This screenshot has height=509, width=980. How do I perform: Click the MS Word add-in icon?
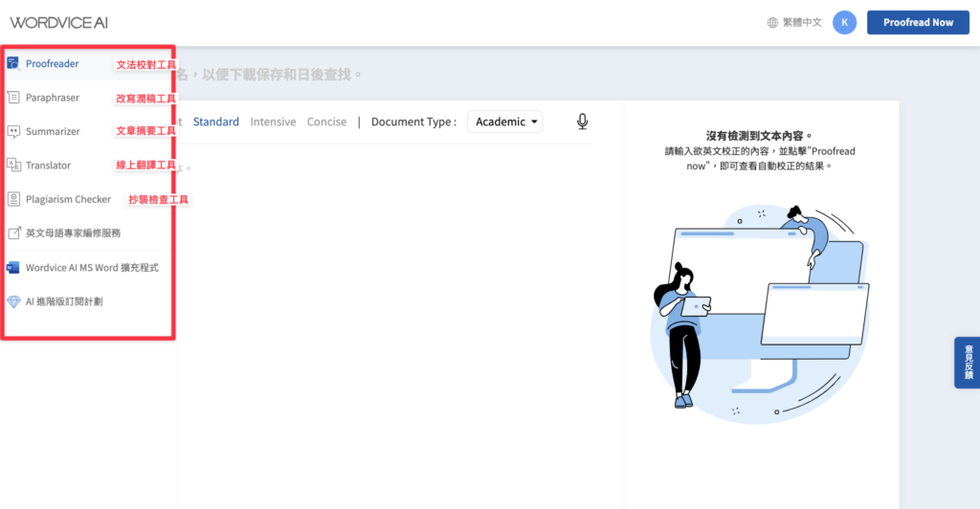[x=13, y=267]
